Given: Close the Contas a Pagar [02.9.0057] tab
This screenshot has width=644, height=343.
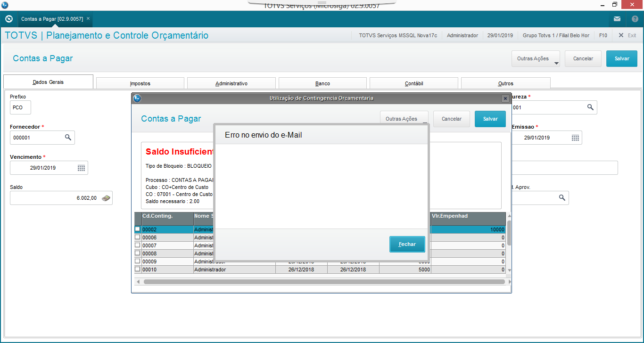Looking at the screenshot, I should [88, 18].
